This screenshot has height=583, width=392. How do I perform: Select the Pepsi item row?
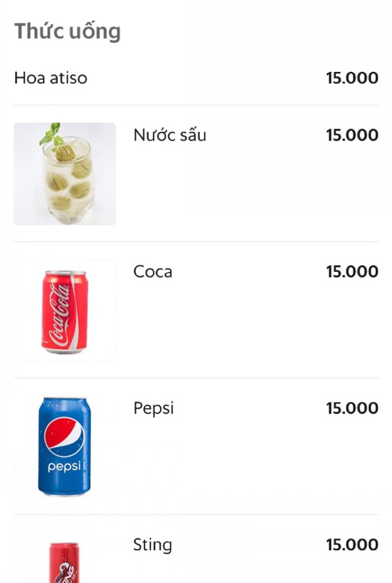(x=153, y=408)
